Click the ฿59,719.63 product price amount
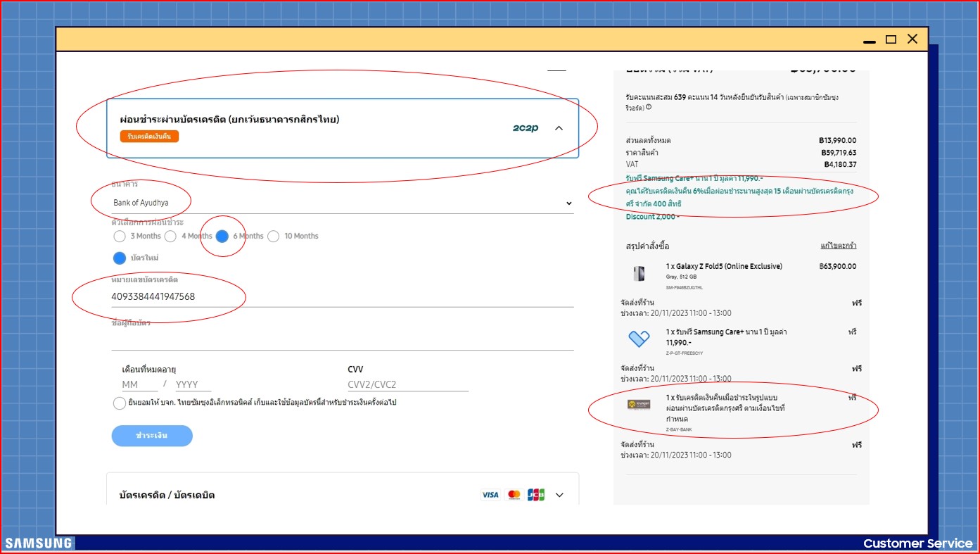Image resolution: width=980 pixels, height=554 pixels. click(839, 153)
